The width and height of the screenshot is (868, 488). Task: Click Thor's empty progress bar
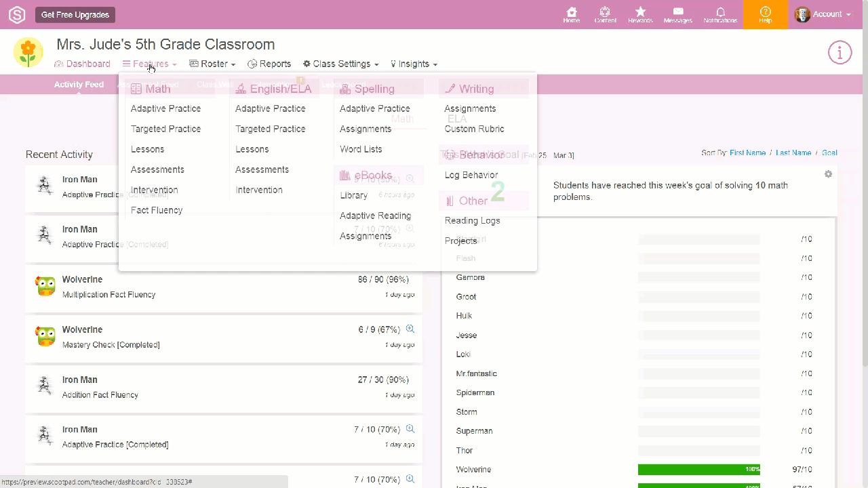click(x=699, y=450)
